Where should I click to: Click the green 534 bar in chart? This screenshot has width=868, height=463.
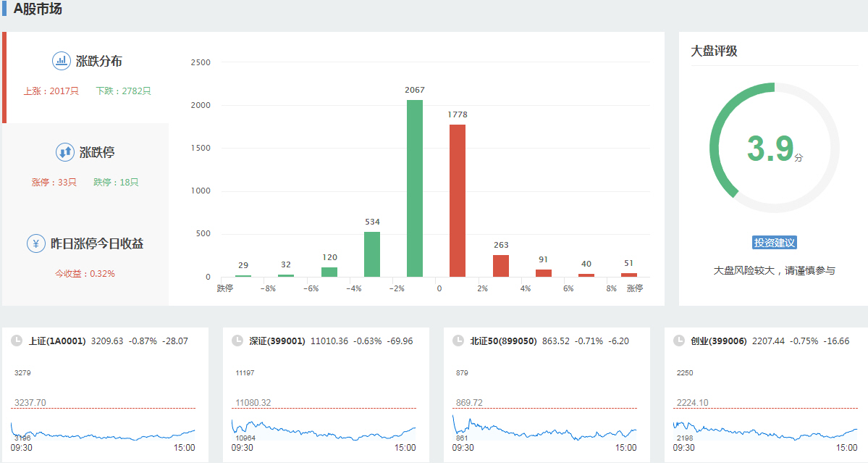click(372, 254)
